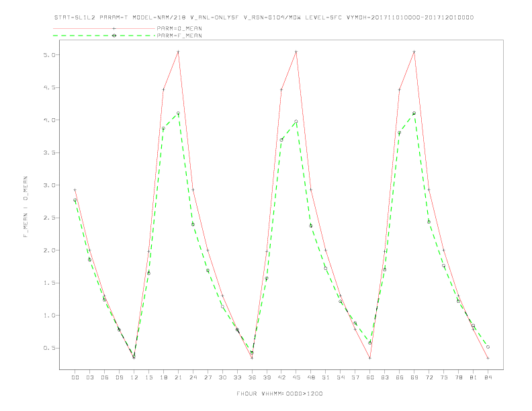Viewport: 532px width, 411px height.
Task: Click the green F_MEAN circle marker at hour 84
Action: (488, 347)
